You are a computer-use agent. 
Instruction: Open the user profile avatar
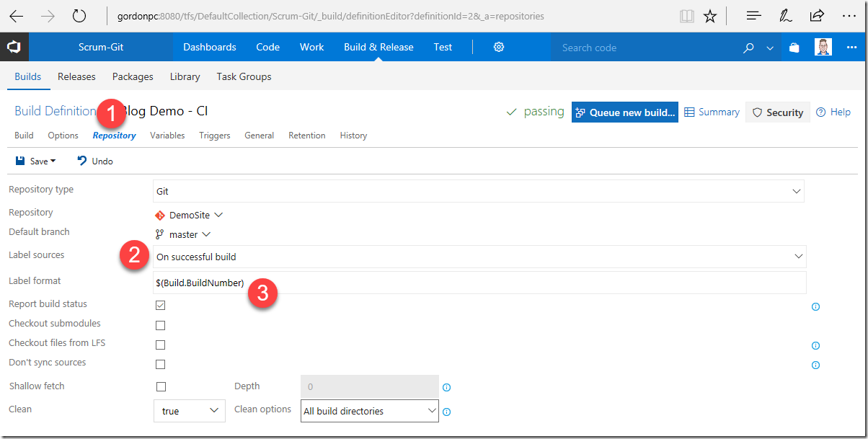pyautogui.click(x=823, y=48)
